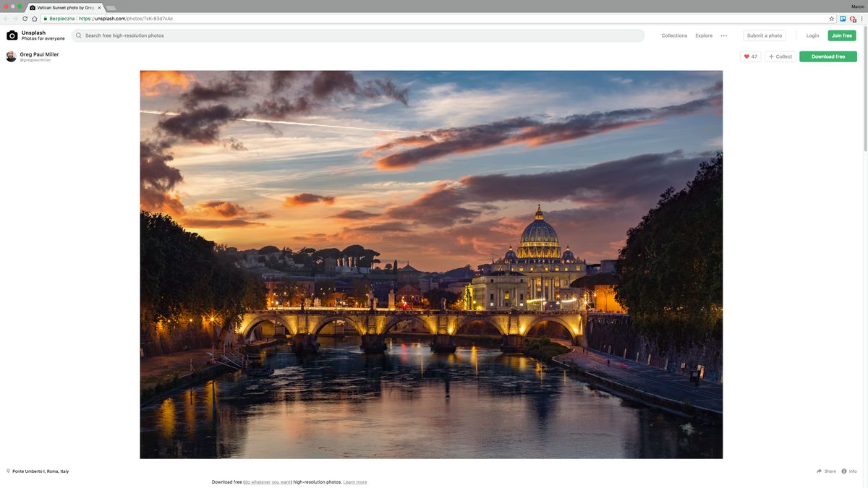Image resolution: width=868 pixels, height=488 pixels.
Task: Click the Info circle icon
Action: [844, 471]
